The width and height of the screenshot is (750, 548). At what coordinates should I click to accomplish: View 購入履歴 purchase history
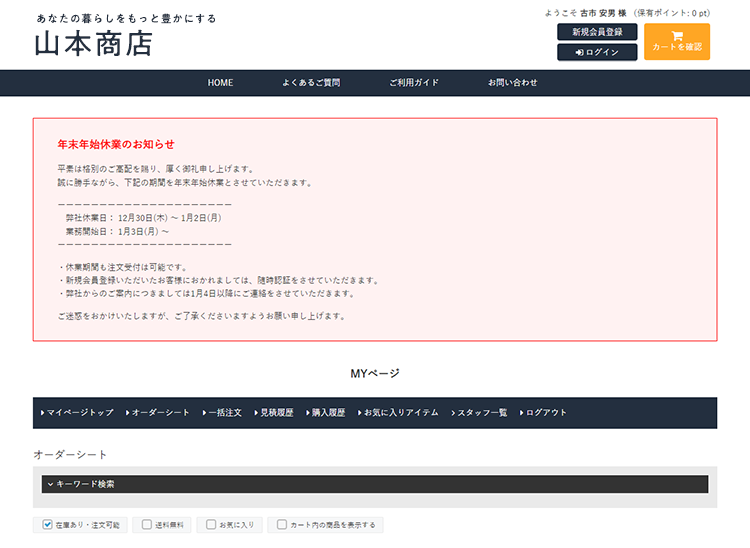(x=325, y=412)
